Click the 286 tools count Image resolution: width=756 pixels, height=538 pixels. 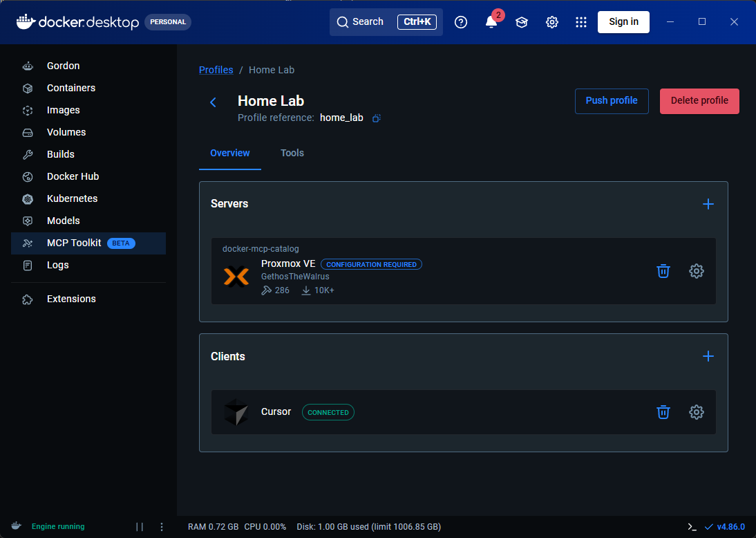tap(275, 290)
